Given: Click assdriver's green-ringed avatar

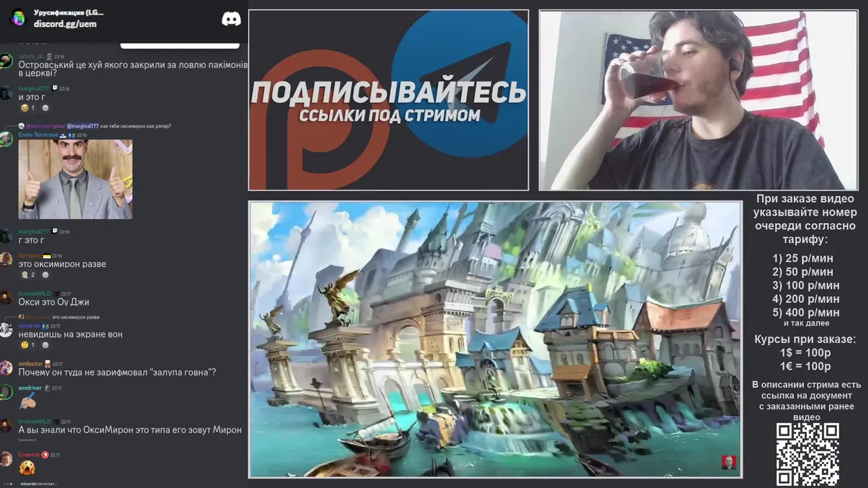Looking at the screenshot, I should tap(6, 392).
